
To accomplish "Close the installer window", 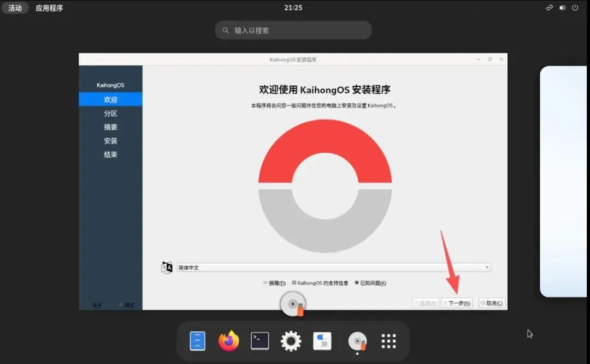I will [501, 59].
